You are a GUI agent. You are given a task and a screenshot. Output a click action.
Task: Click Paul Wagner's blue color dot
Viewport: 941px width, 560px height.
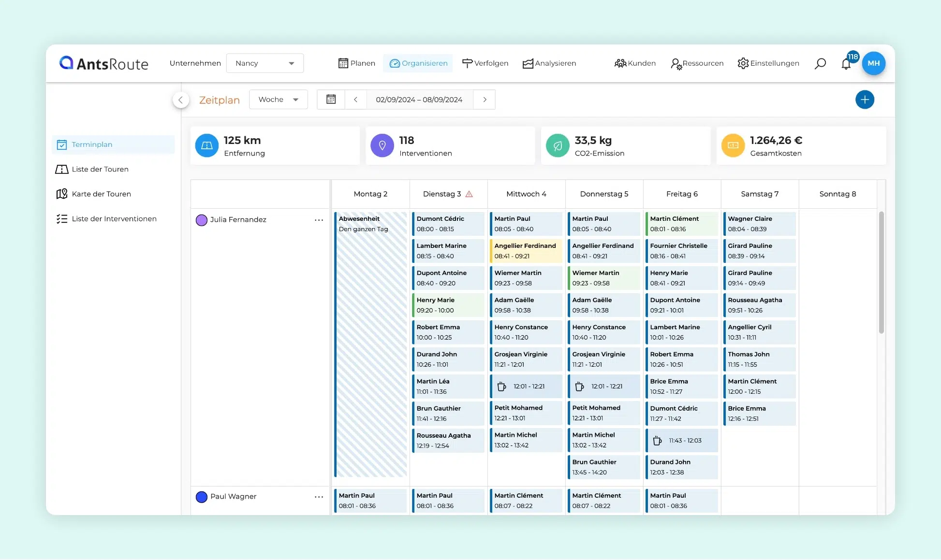202,497
